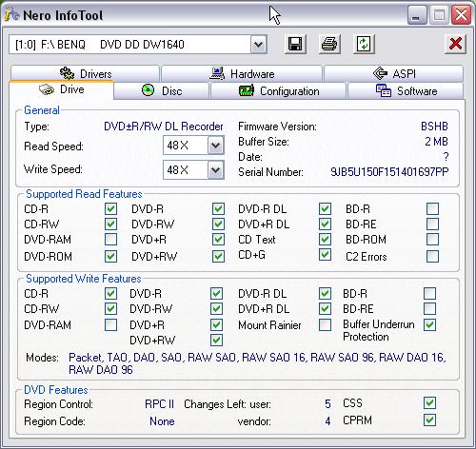The width and height of the screenshot is (476, 449).
Task: Click the Refresh icon button
Action: pyautogui.click(x=364, y=44)
